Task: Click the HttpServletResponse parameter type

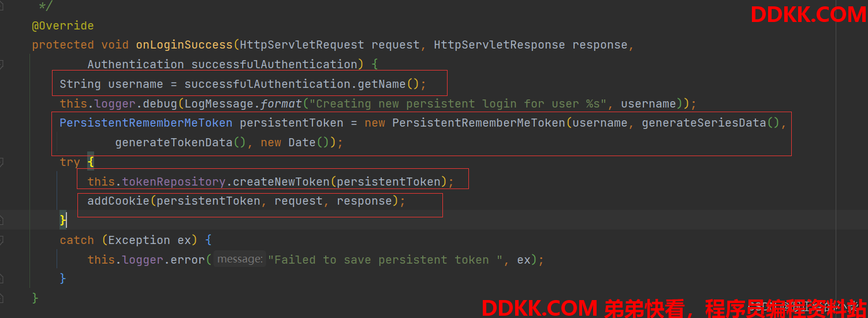Action: 500,45
